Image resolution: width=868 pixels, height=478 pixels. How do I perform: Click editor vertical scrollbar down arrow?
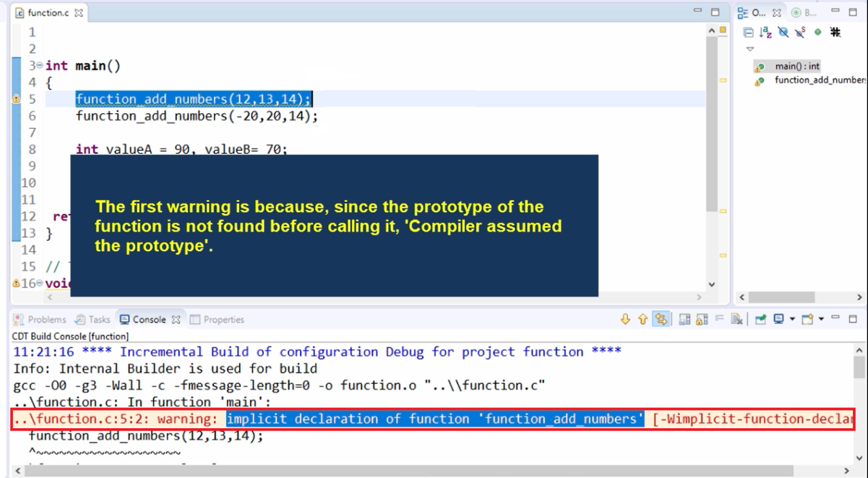[711, 285]
